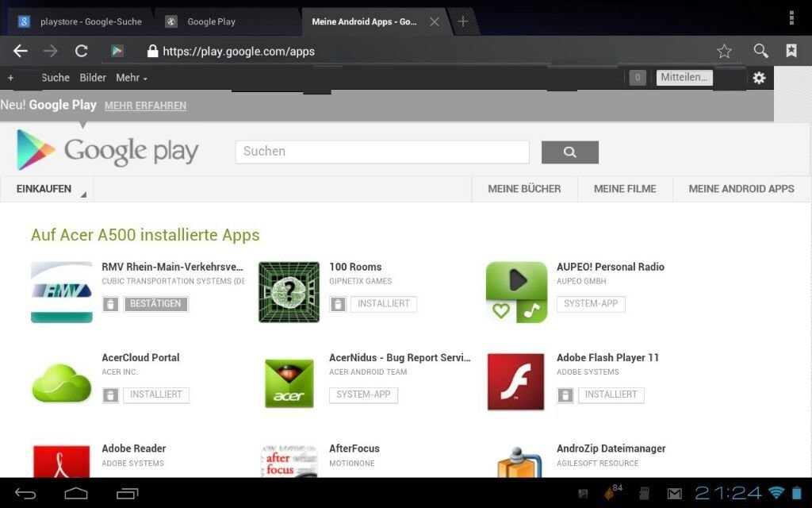Open the Android recent apps button
This screenshot has width=812, height=508.
click(x=128, y=494)
